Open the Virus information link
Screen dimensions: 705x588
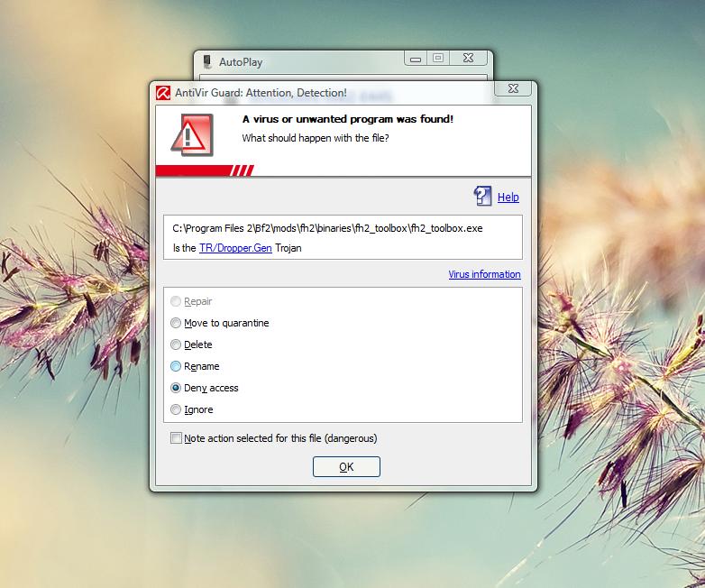(x=484, y=274)
